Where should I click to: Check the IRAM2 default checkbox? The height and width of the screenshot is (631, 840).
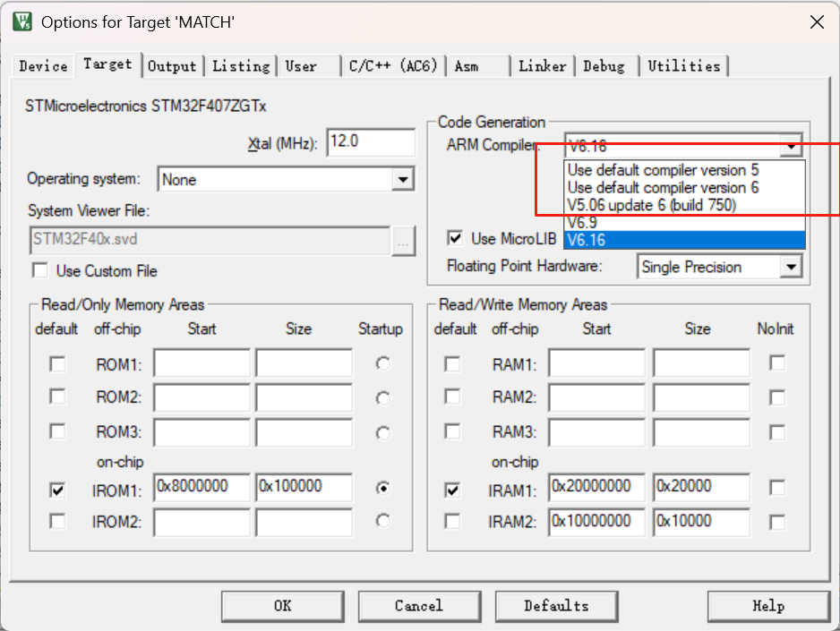click(452, 521)
